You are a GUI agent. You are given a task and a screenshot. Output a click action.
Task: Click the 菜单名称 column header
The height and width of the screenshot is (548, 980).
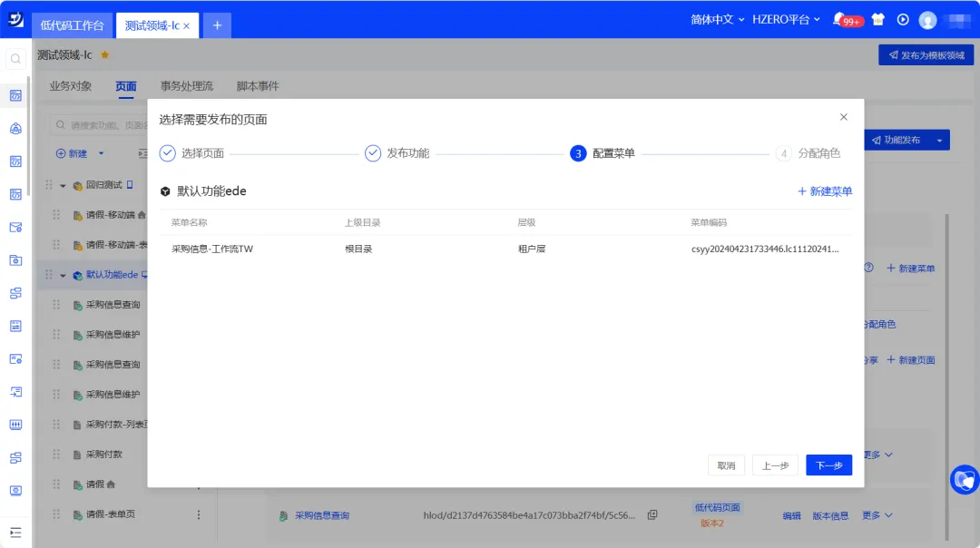[x=190, y=222]
